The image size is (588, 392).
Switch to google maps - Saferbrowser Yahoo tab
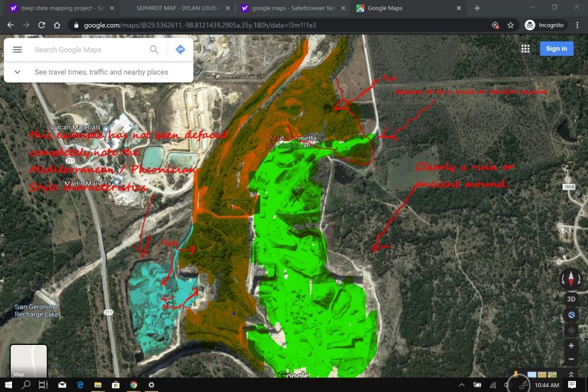(292, 8)
